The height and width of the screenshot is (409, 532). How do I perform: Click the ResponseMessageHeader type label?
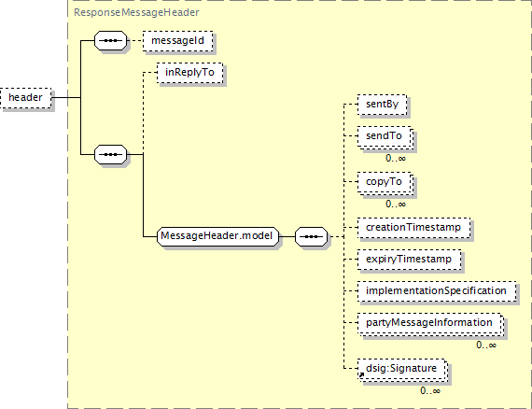136,12
